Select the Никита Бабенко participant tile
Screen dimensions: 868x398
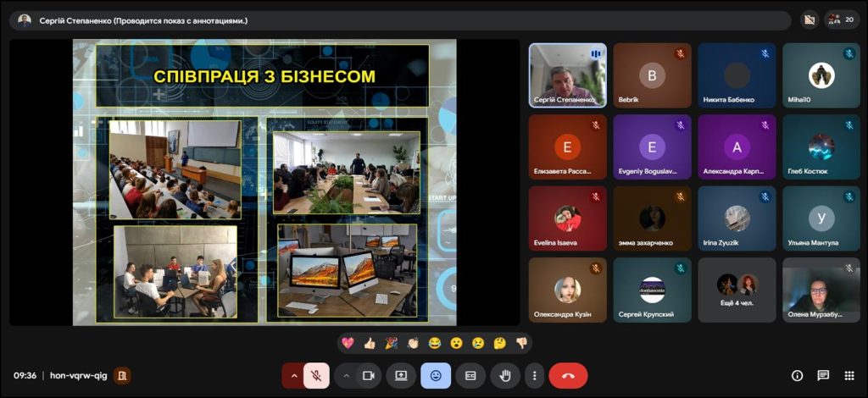[737, 75]
